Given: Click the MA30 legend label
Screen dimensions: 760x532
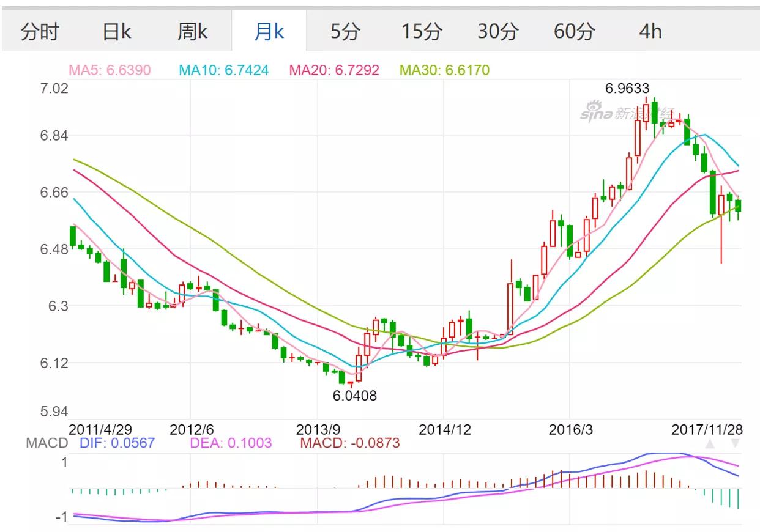Looking at the screenshot, I should [445, 70].
